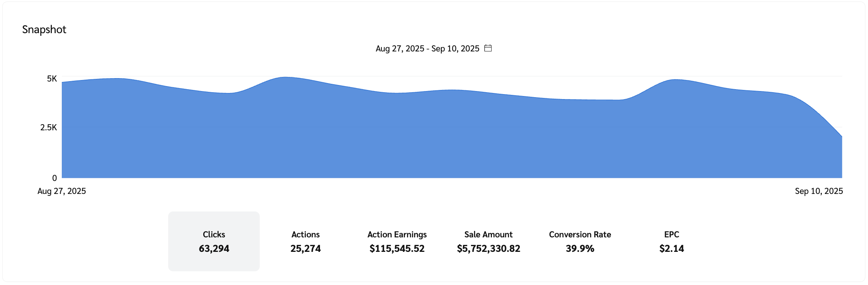Click the Aug 27 - Sep 10 date range text

click(427, 48)
